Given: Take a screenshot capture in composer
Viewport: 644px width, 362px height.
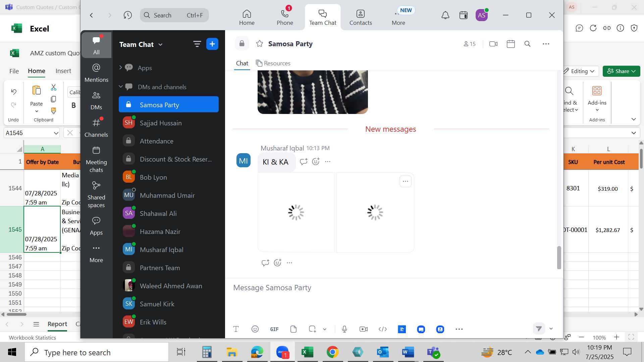Looking at the screenshot, I should pos(312,329).
